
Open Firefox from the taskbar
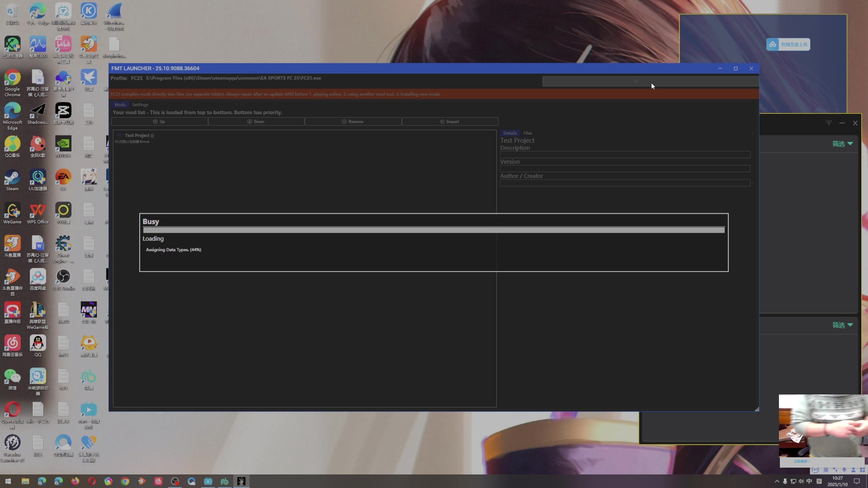pos(75,481)
